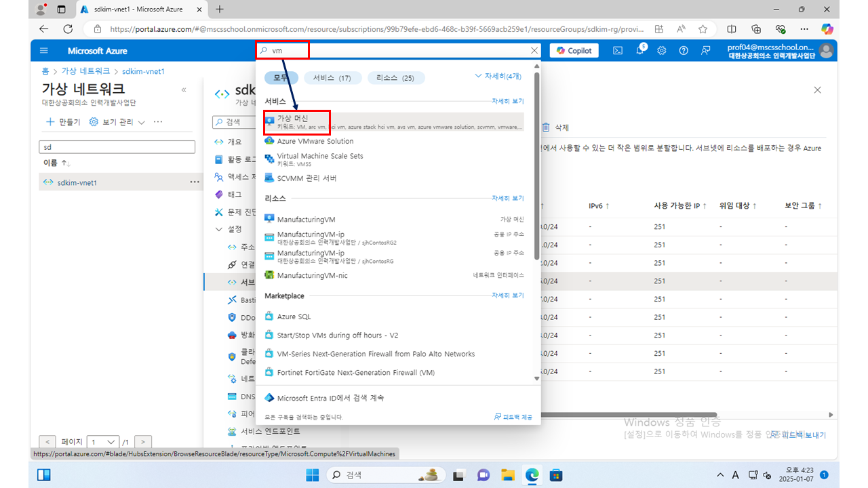Close the sdkim-vnet1 blade
The width and height of the screenshot is (868, 488).
tap(817, 90)
